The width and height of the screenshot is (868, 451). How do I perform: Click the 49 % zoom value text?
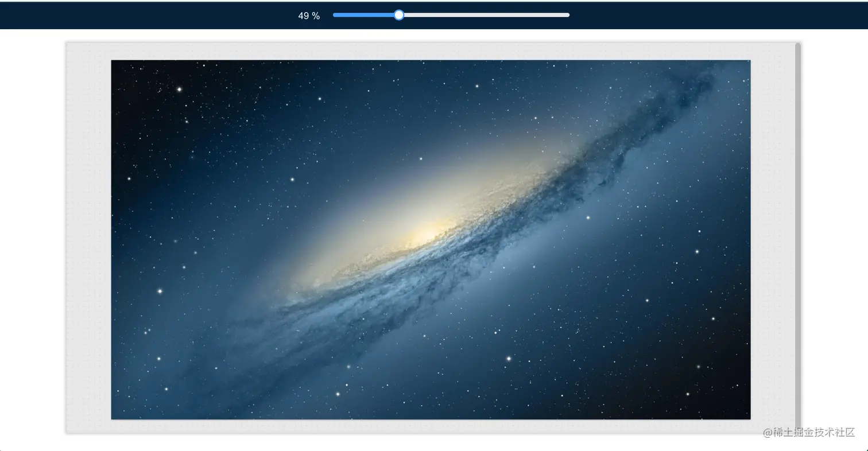[x=309, y=16]
